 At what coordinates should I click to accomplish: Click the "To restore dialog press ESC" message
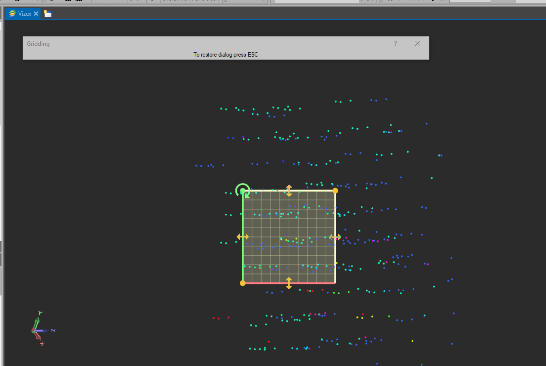226,55
